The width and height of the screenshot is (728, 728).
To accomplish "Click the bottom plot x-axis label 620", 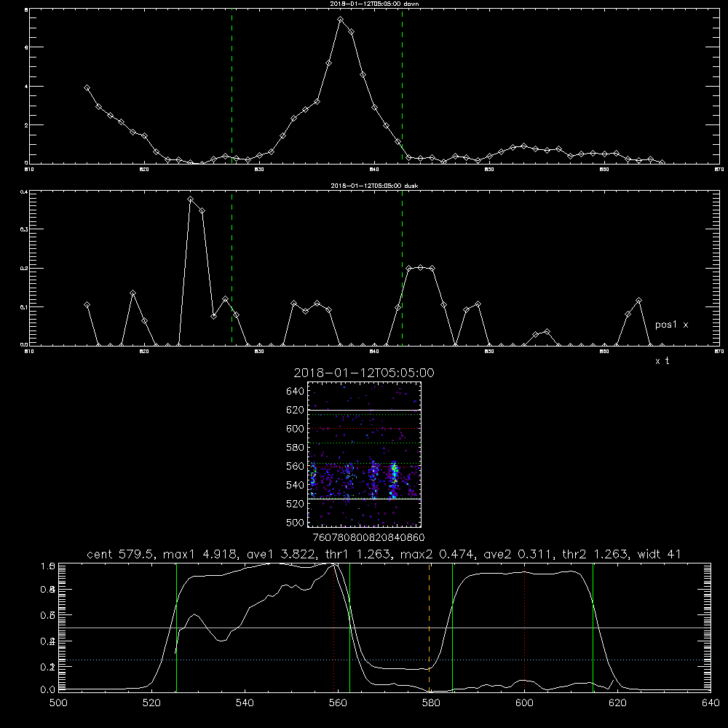I will point(617,703).
